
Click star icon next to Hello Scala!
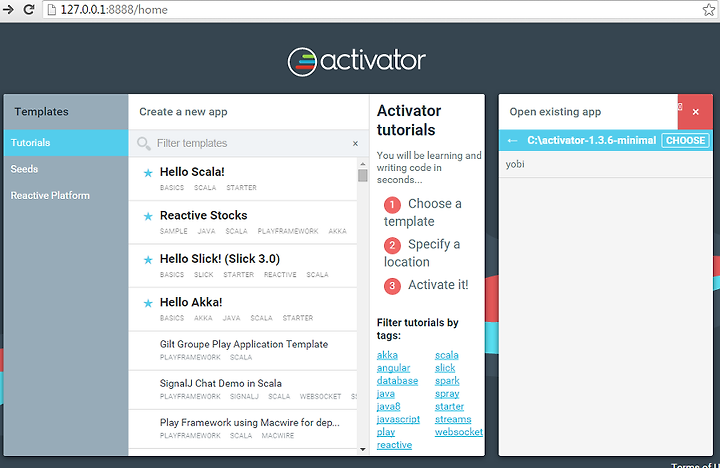coord(148,173)
